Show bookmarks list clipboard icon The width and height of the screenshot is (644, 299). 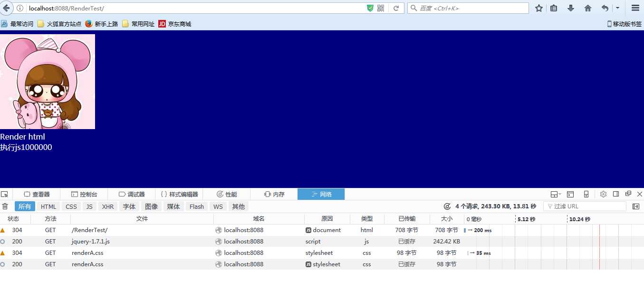tap(554, 8)
